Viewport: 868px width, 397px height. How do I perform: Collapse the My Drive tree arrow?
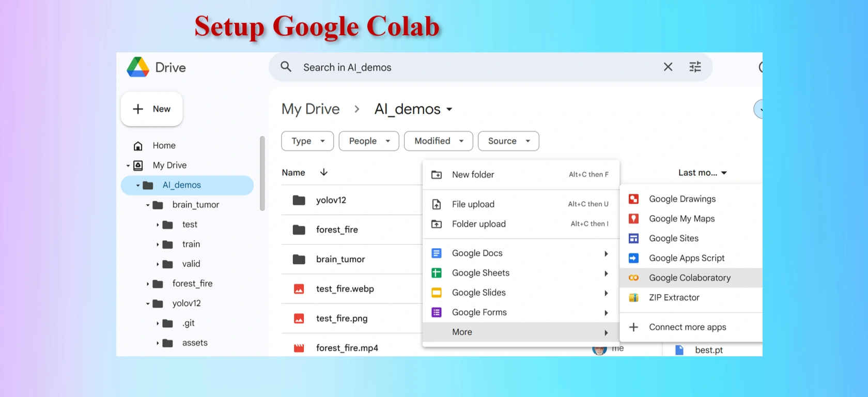point(128,166)
